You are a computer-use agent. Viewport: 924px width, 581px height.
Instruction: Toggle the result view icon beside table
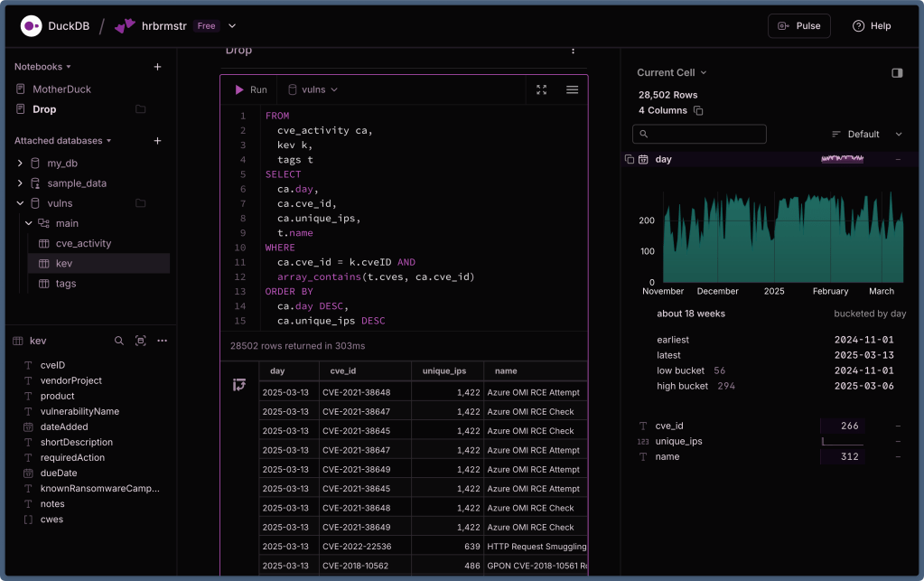click(x=239, y=385)
